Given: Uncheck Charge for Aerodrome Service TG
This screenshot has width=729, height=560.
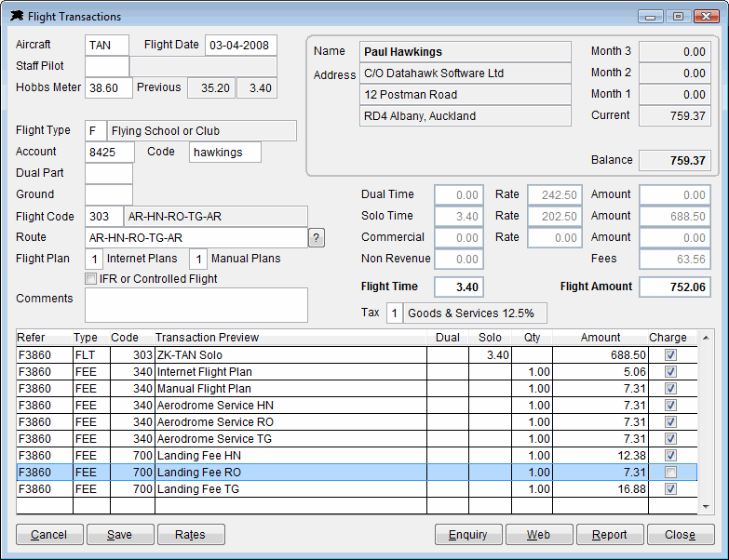Looking at the screenshot, I should [x=670, y=439].
